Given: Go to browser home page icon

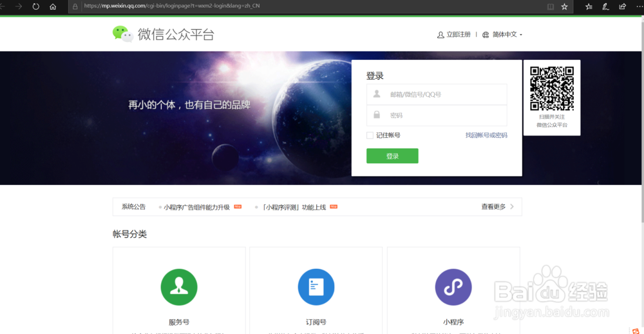Looking at the screenshot, I should click(x=53, y=6).
